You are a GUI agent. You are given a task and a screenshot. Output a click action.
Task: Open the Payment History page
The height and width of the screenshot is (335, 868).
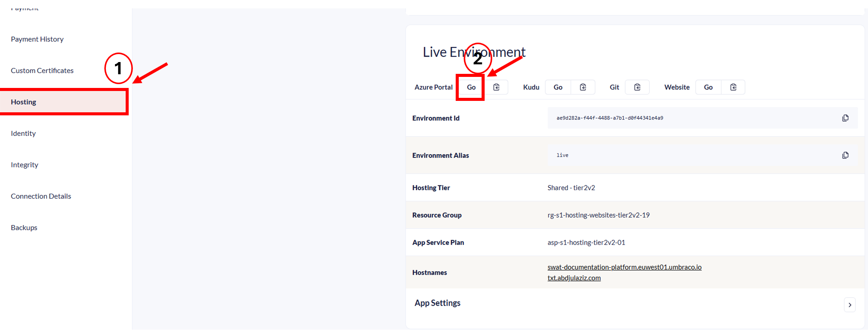[x=37, y=39]
